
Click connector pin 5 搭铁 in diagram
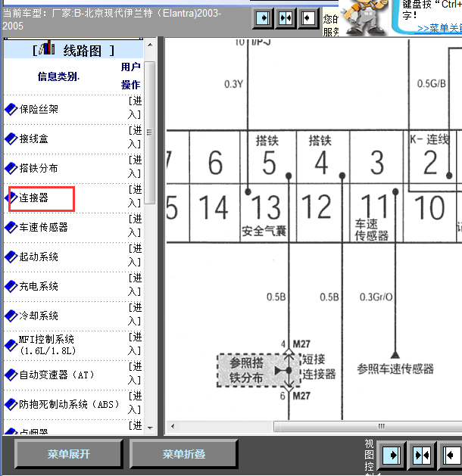(x=268, y=157)
